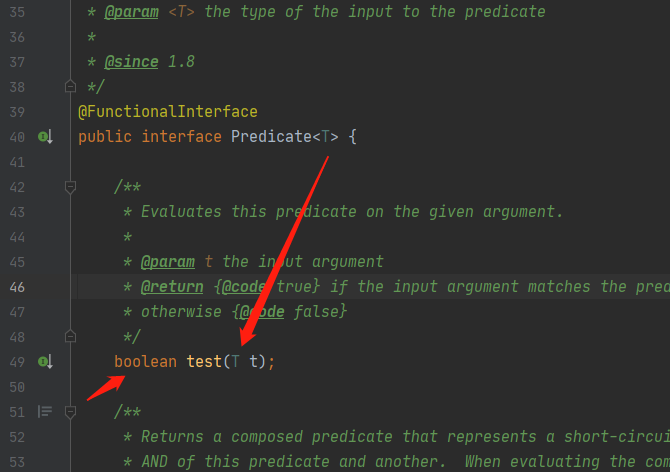Click the @code tag before false
Screen dimensions: 670x472
pos(262,312)
